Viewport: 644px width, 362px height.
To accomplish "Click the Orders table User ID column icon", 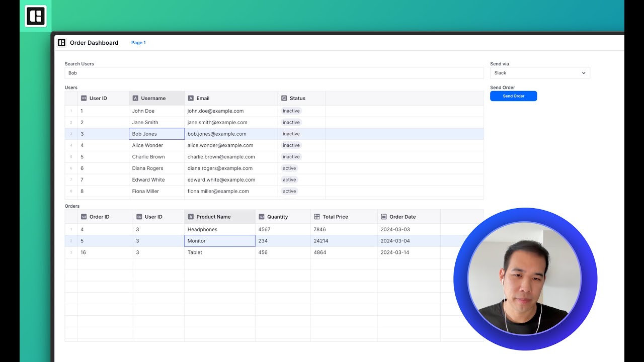I will [139, 217].
